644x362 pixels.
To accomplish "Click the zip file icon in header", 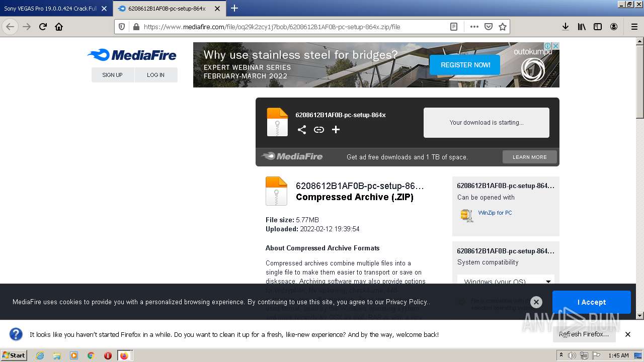I will (x=277, y=122).
